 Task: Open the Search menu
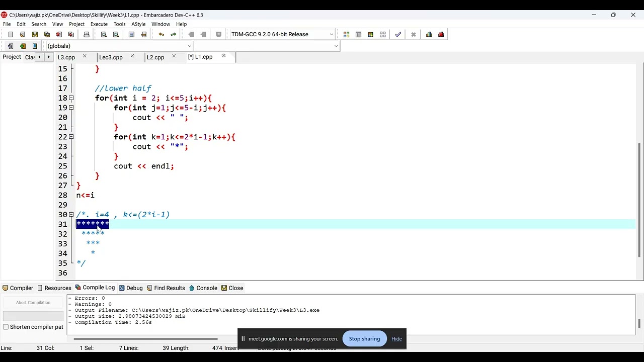pos(39,24)
